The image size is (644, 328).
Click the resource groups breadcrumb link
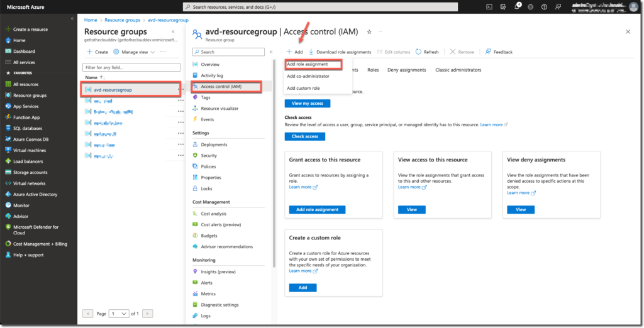click(x=123, y=20)
